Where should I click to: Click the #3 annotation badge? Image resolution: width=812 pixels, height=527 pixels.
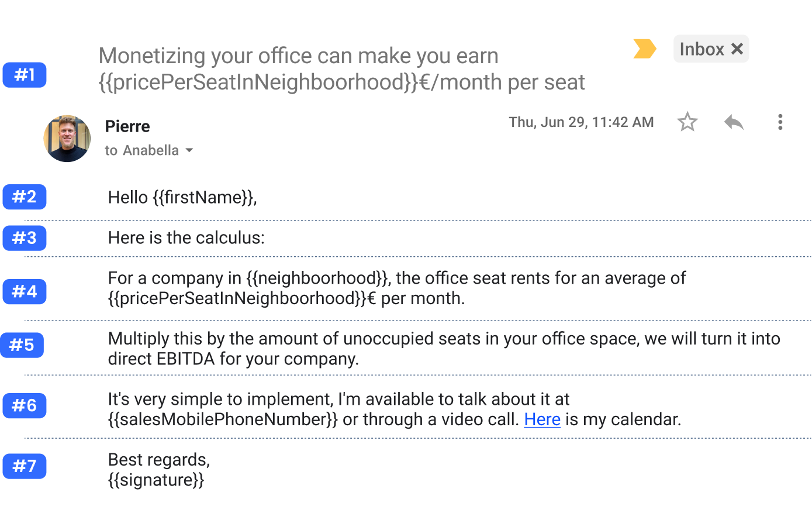[x=25, y=238]
